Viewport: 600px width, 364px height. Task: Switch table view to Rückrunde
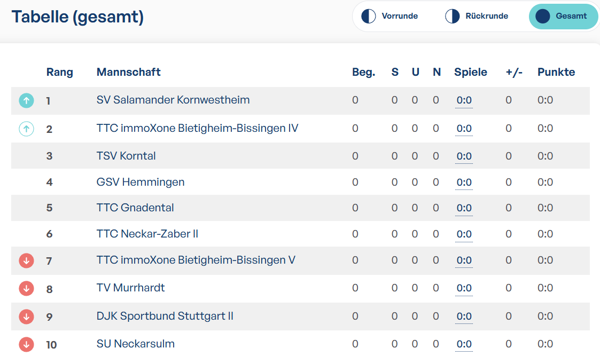[x=477, y=17]
